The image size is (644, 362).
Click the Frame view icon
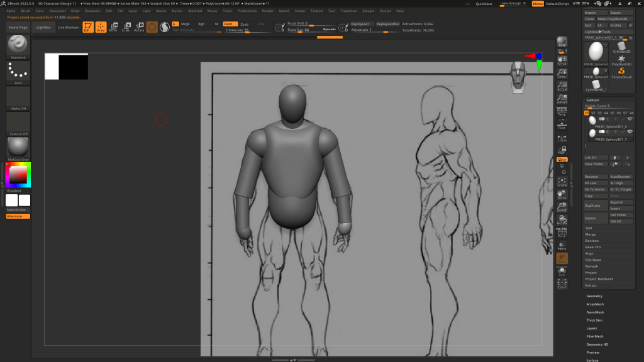click(562, 182)
